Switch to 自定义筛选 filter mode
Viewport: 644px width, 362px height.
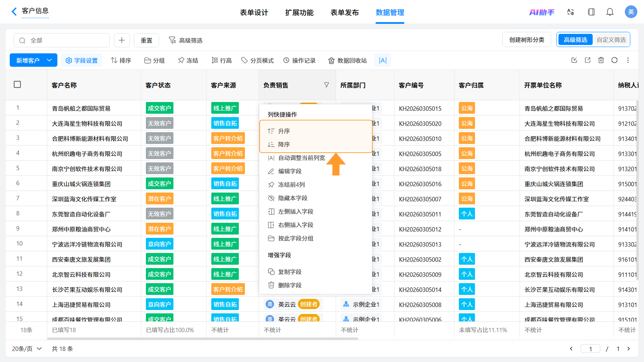coord(611,40)
